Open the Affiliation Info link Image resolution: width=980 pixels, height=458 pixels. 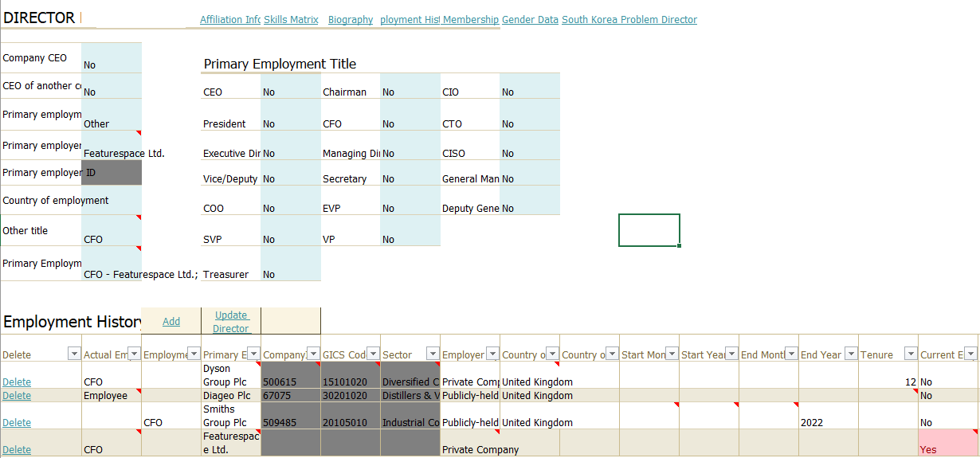point(230,20)
